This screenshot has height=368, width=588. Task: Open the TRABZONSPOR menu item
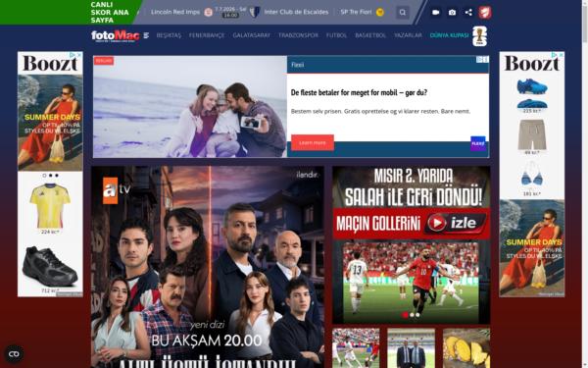[298, 35]
